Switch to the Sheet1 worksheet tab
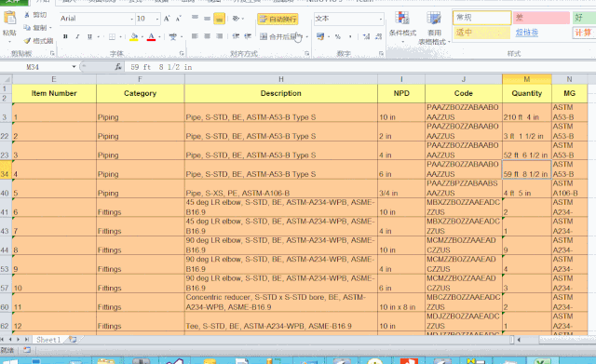This screenshot has width=596, height=364. pos(48,339)
